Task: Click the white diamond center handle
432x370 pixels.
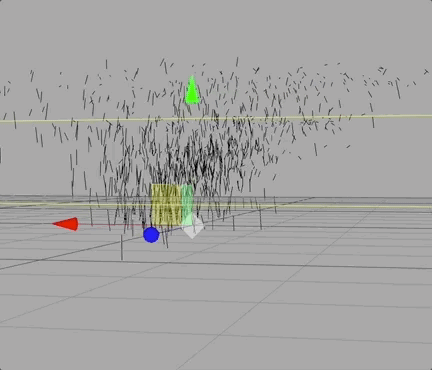Action: click(192, 227)
